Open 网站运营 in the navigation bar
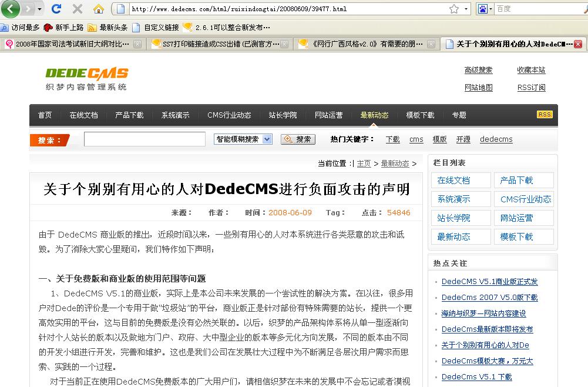This screenshot has height=387, width=588. 328,115
